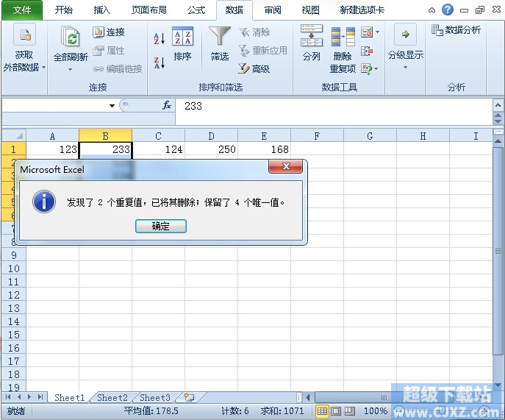The image size is (505, 420).
Task: Click the 数据分析 button
Action: [456, 30]
